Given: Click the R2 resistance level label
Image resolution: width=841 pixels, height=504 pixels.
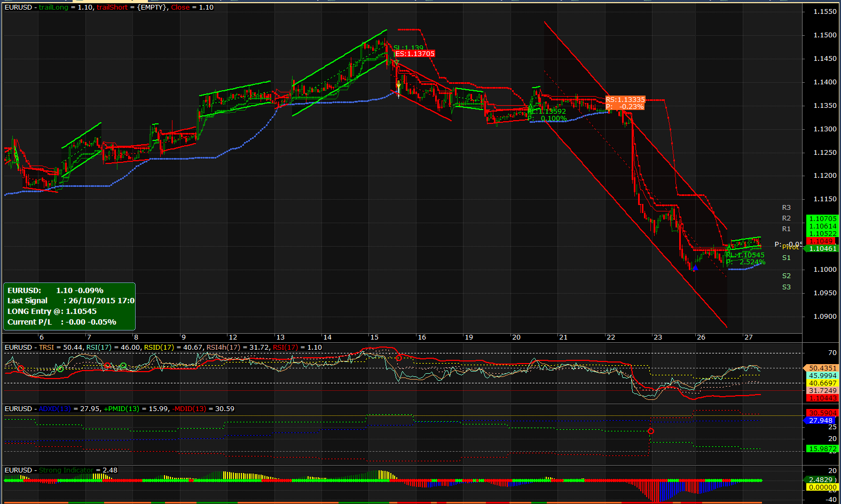Looking at the screenshot, I should (787, 218).
